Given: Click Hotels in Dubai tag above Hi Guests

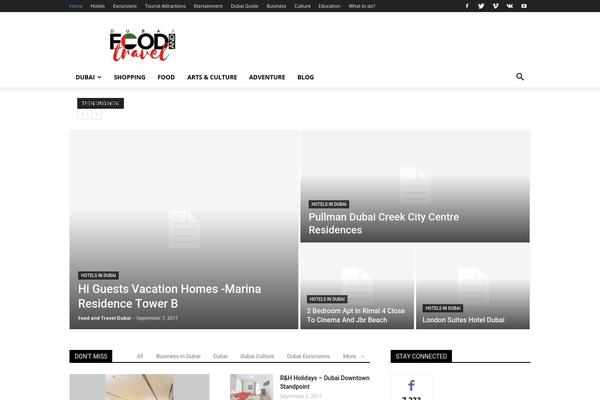Looking at the screenshot, I should [x=98, y=275].
